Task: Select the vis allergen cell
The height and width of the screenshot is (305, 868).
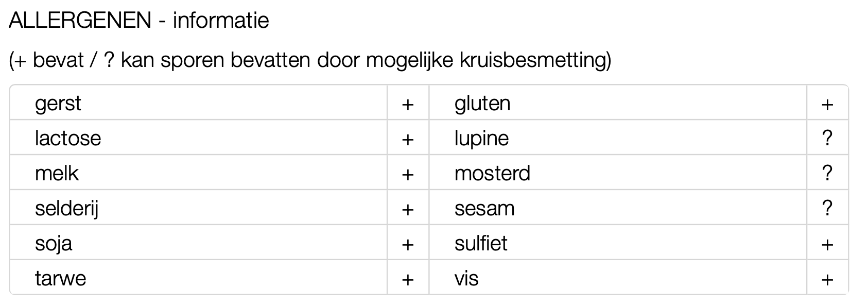Action: (466, 278)
